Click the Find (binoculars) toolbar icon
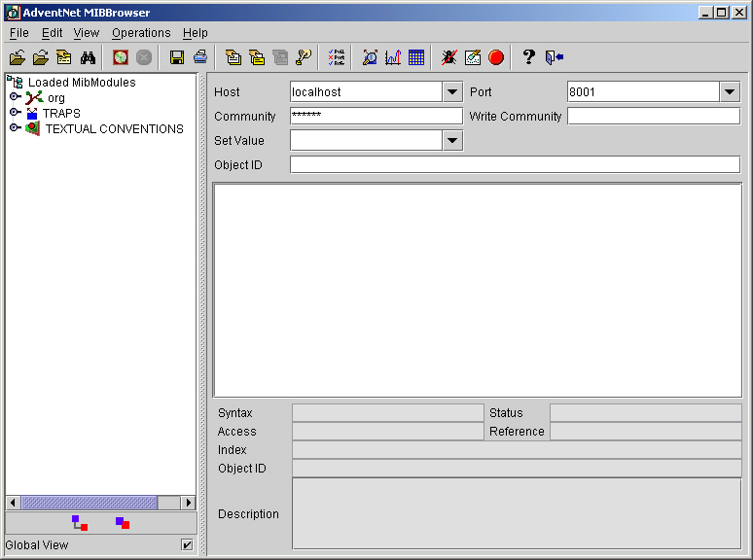The height and width of the screenshot is (560, 753). [88, 57]
